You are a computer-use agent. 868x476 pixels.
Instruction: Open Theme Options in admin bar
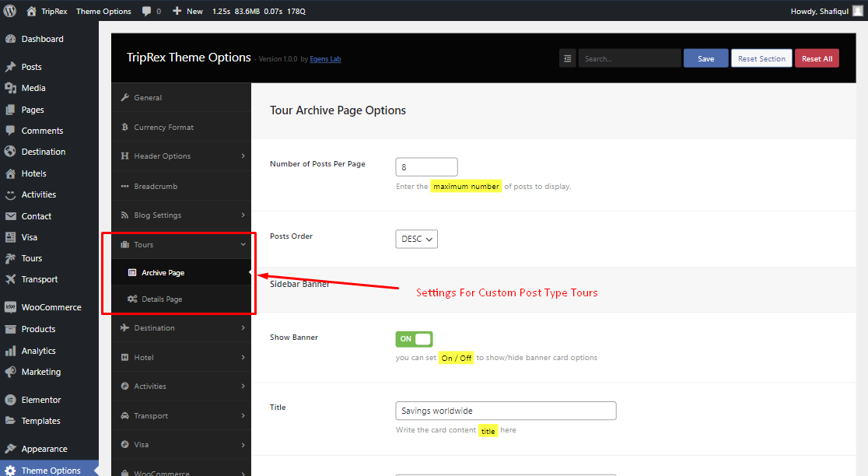pos(103,11)
